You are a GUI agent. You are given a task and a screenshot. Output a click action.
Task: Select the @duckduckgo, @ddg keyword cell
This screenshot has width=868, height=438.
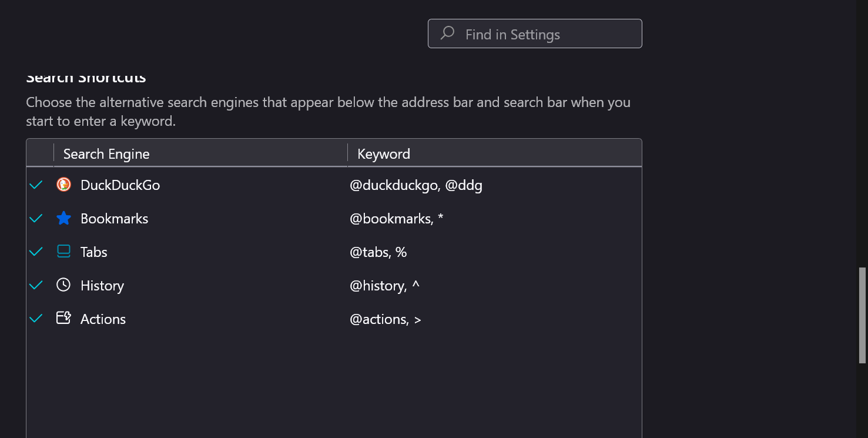416,185
